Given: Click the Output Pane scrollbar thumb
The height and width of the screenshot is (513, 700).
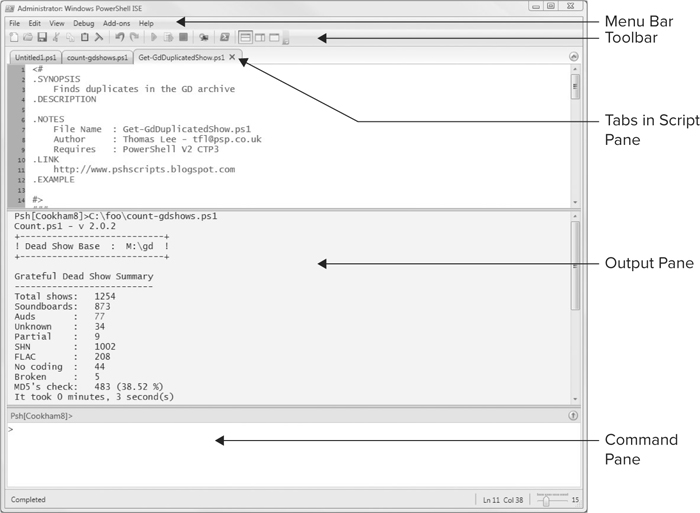Looking at the screenshot, I should click(575, 266).
